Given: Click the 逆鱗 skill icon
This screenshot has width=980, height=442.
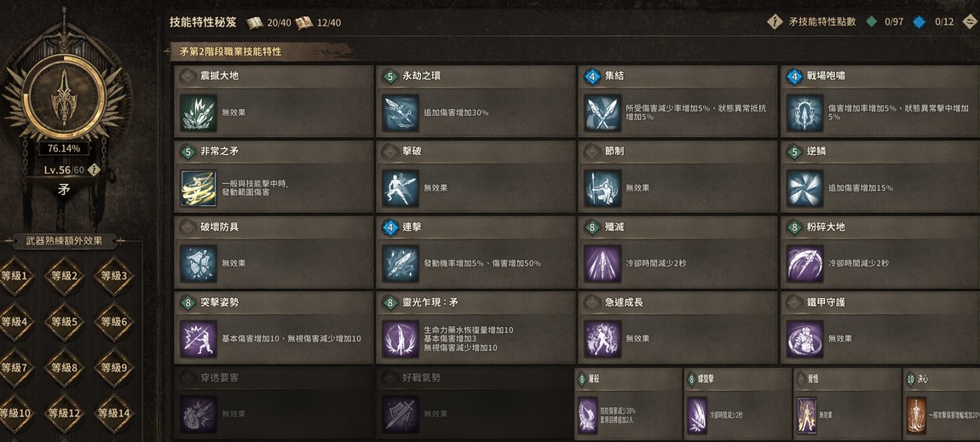Looking at the screenshot, I should [x=805, y=188].
